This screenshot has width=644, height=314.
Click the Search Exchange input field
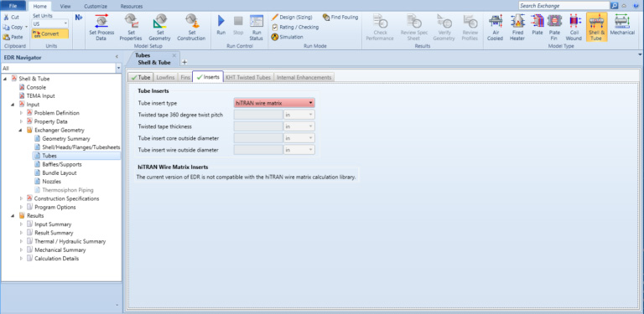coord(563,6)
